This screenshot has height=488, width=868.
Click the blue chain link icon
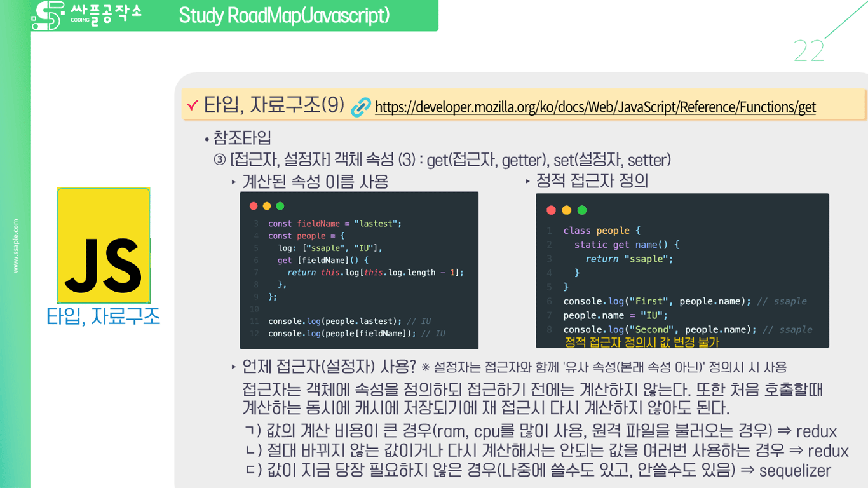click(360, 106)
